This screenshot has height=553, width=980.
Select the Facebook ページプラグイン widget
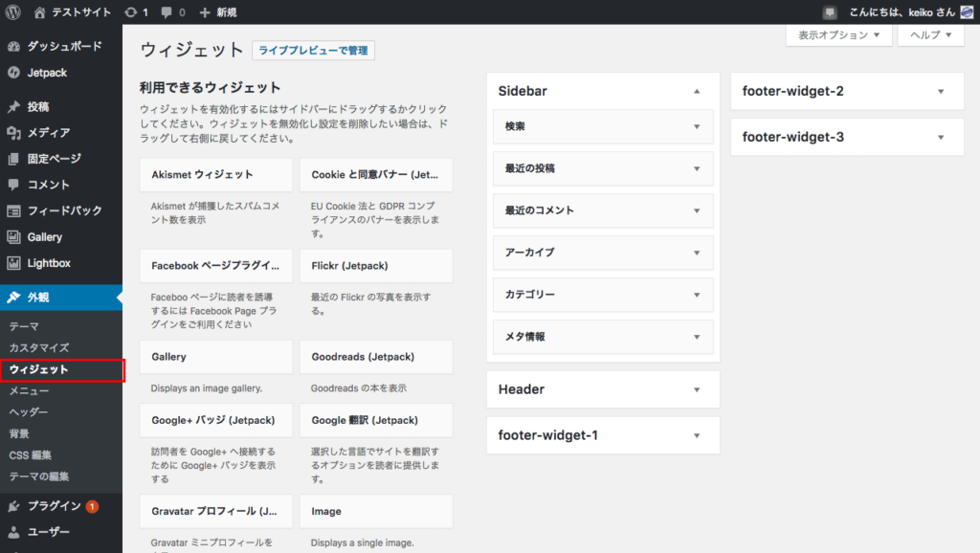tap(216, 266)
